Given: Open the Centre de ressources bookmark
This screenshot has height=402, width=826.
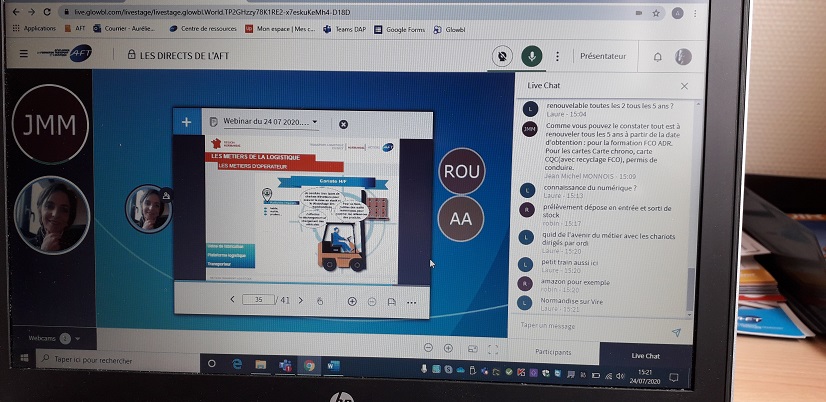Looking at the screenshot, I should coord(203,29).
